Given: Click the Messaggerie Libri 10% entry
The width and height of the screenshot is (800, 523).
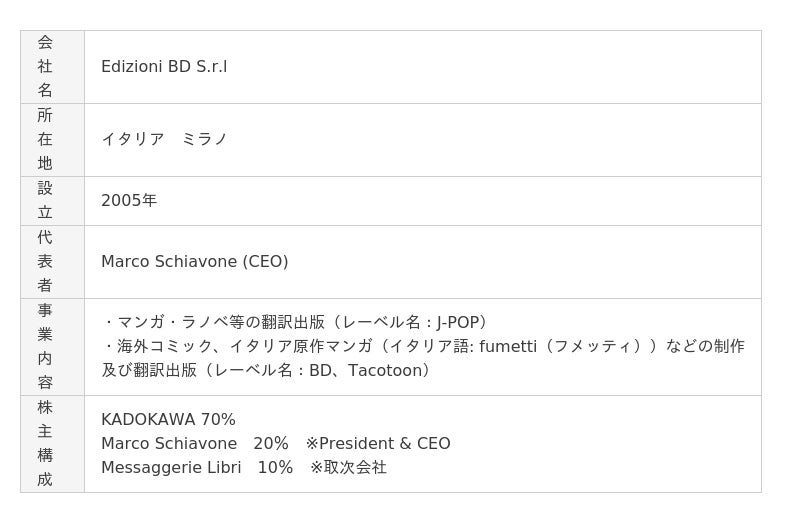Looking at the screenshot, I should [x=196, y=467].
